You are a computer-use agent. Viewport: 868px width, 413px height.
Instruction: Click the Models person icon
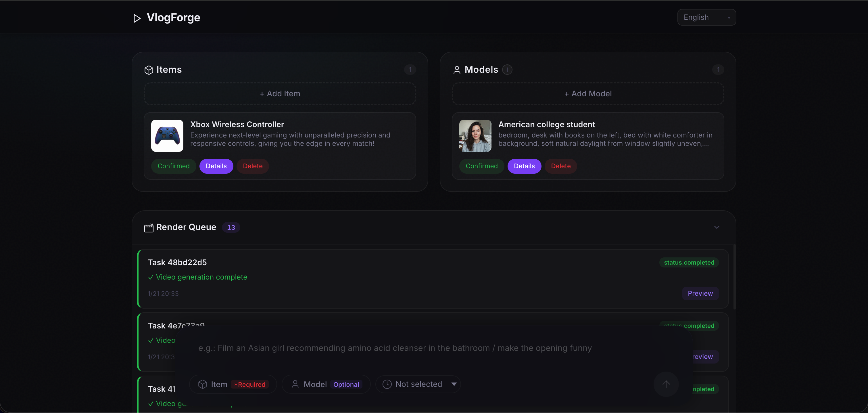(457, 70)
